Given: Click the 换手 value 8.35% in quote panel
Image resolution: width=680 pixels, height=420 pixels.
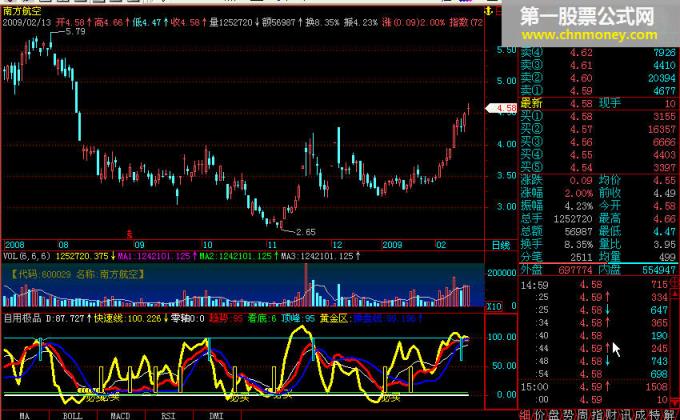Looking at the screenshot, I should click(579, 244).
